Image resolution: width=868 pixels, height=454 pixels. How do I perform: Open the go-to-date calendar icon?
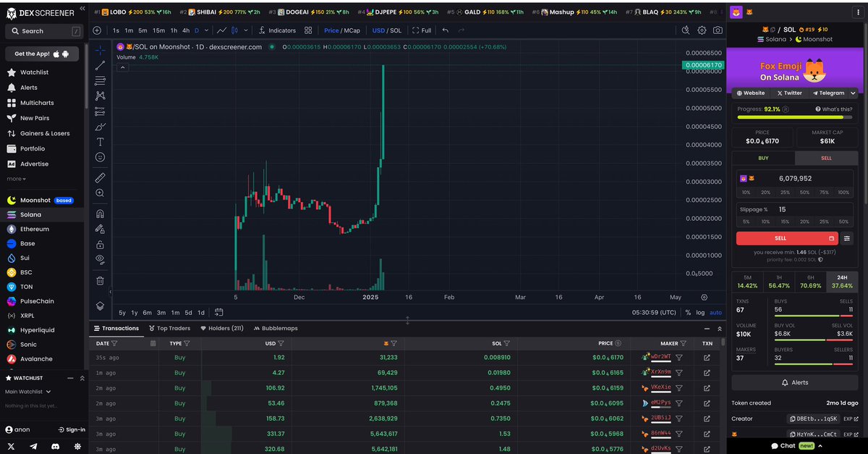218,312
